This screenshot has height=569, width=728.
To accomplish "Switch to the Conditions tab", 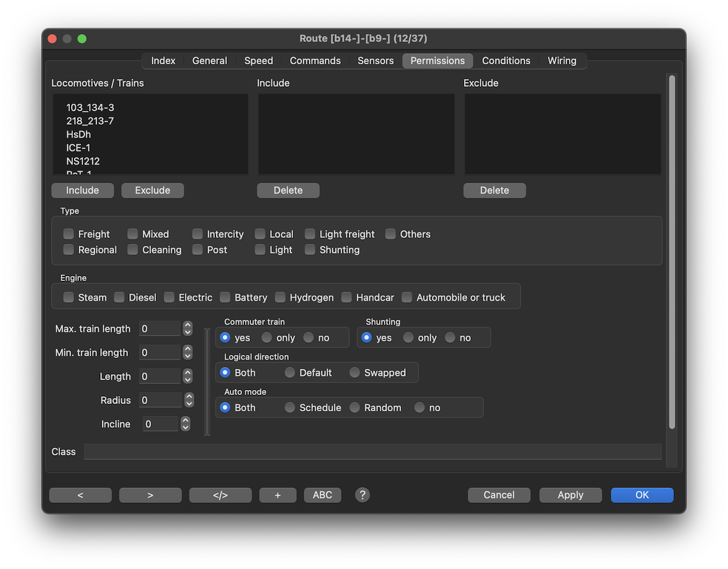I will 506,61.
